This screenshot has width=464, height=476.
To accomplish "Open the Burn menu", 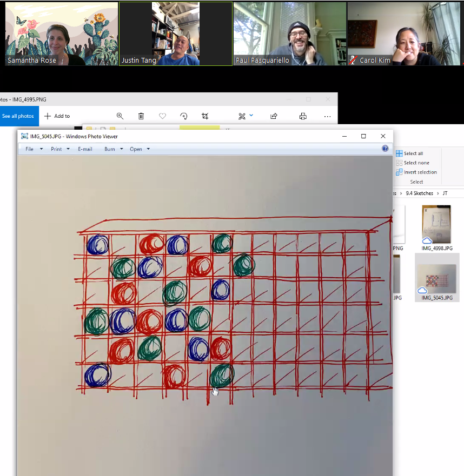I will pyautogui.click(x=114, y=149).
